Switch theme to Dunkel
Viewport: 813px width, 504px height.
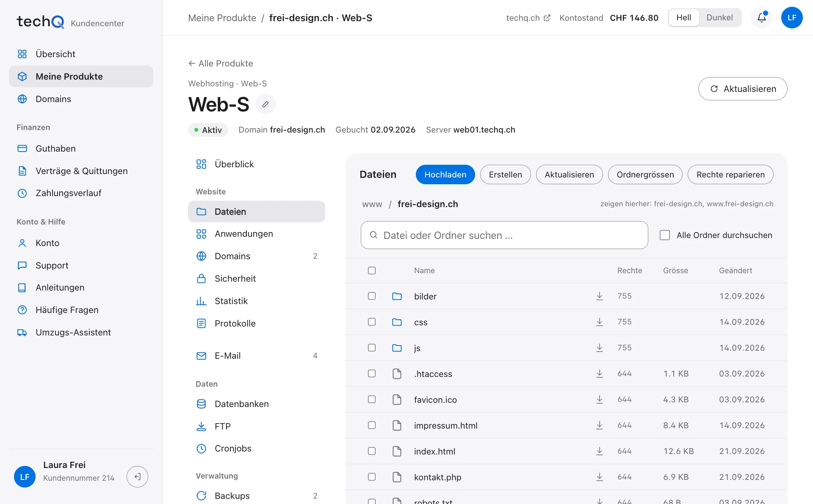[x=719, y=18]
